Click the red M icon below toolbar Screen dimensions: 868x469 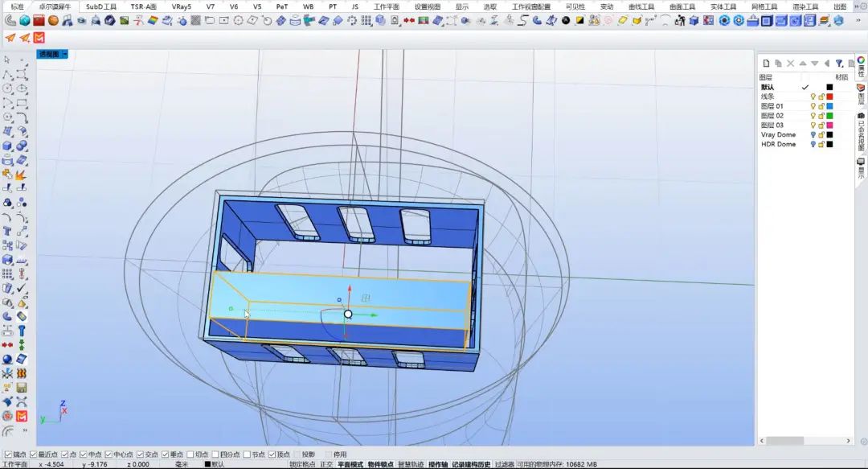click(x=39, y=38)
